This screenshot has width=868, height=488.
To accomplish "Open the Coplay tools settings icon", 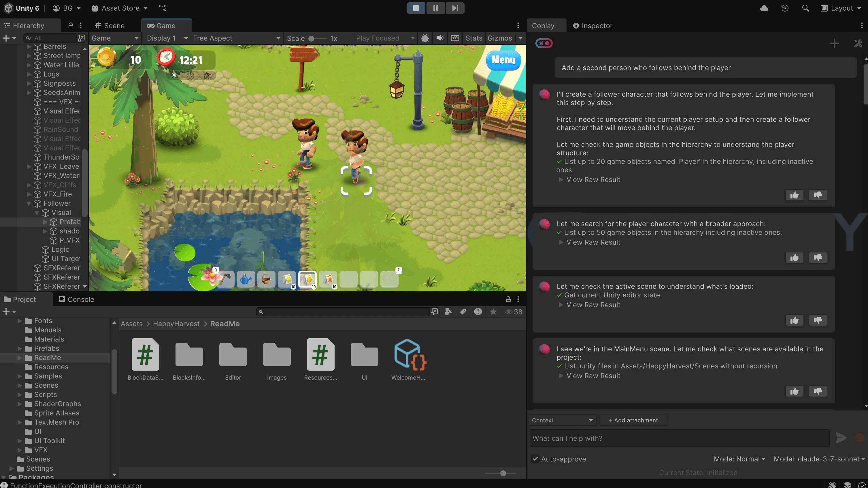I will (858, 43).
